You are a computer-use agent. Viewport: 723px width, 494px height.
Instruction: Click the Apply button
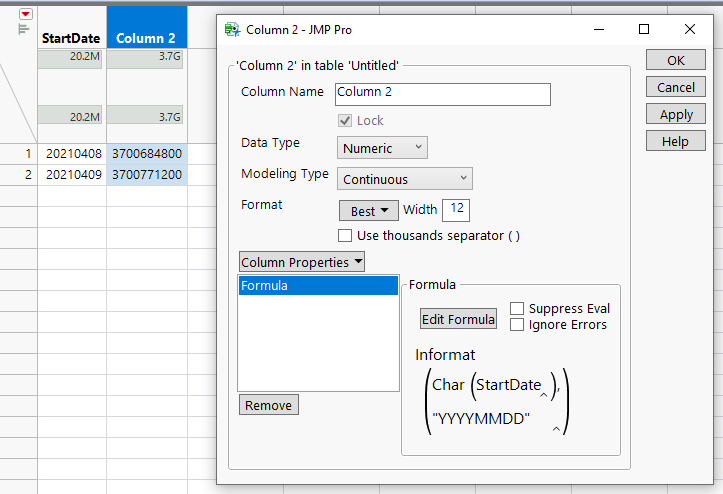tap(676, 114)
